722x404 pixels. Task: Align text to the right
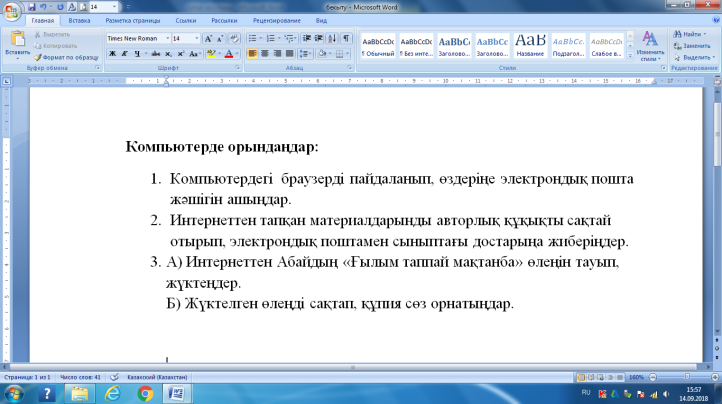(x=277, y=54)
